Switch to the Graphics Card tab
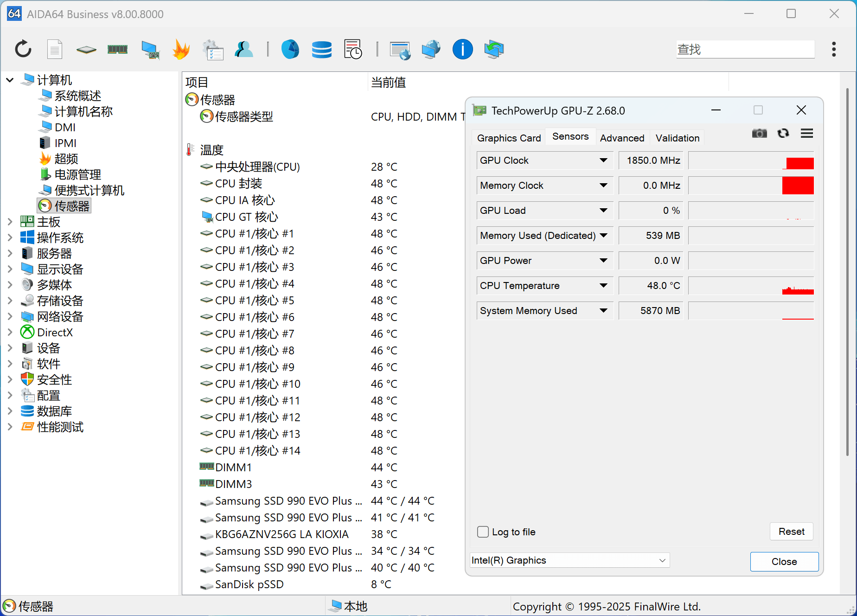This screenshot has height=616, width=857. coord(509,138)
